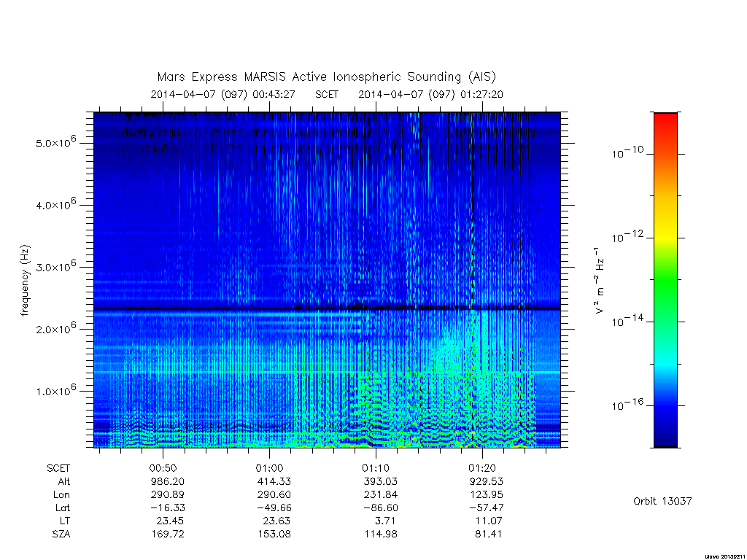This screenshot has height=560, width=747.
Task: Click the start time 2014-04-07 00:43:27
Action: pos(222,94)
